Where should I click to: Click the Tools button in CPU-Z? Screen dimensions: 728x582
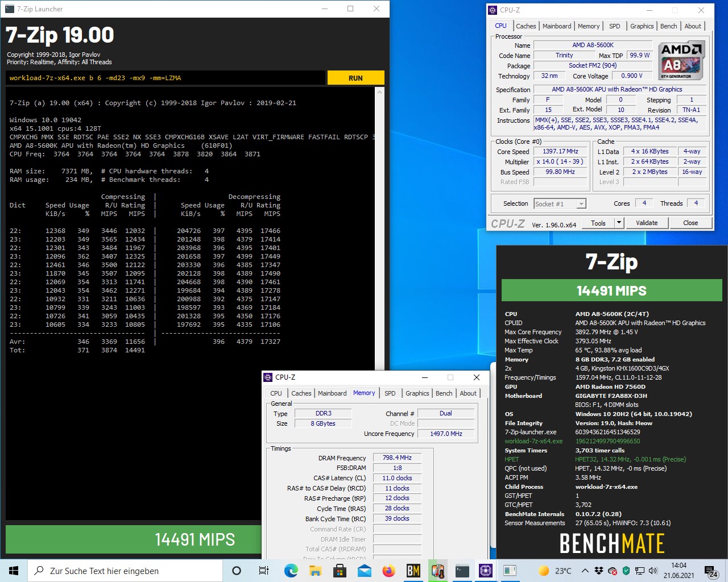[598, 223]
